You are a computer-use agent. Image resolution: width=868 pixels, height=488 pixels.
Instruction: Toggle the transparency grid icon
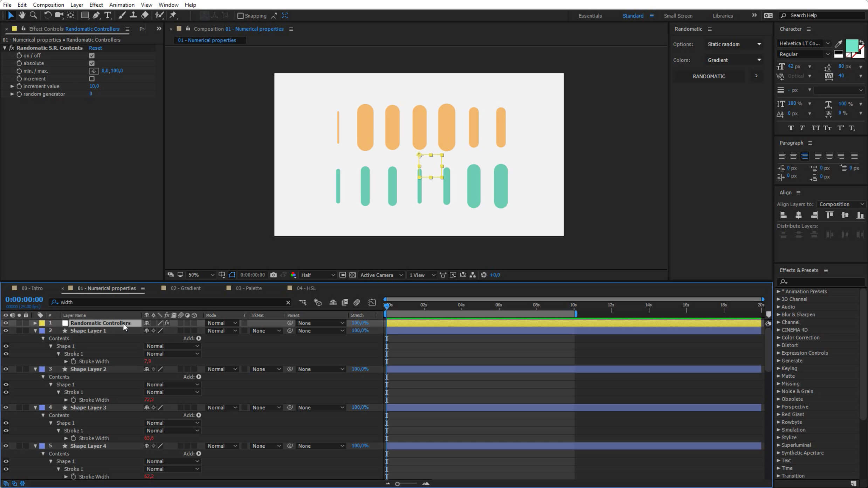click(x=353, y=275)
